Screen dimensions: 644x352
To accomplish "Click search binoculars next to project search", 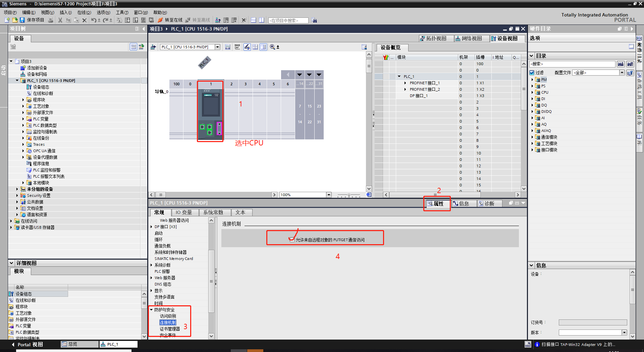I will (314, 20).
